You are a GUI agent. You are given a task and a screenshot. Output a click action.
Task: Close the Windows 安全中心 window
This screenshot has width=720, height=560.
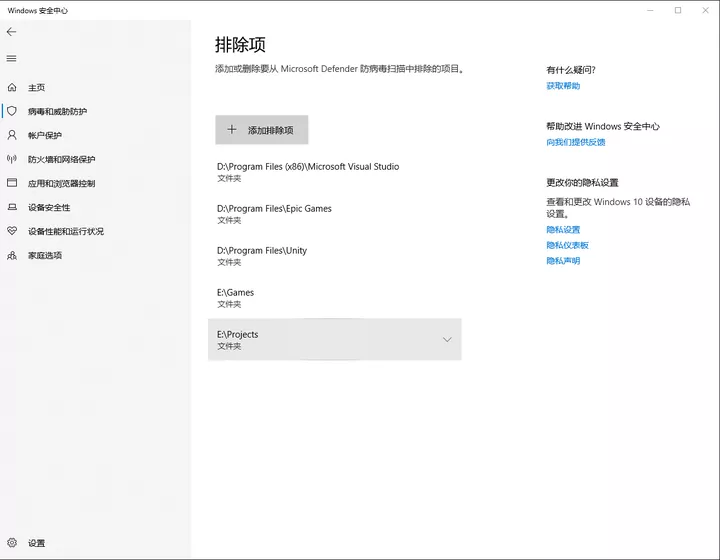click(x=705, y=10)
